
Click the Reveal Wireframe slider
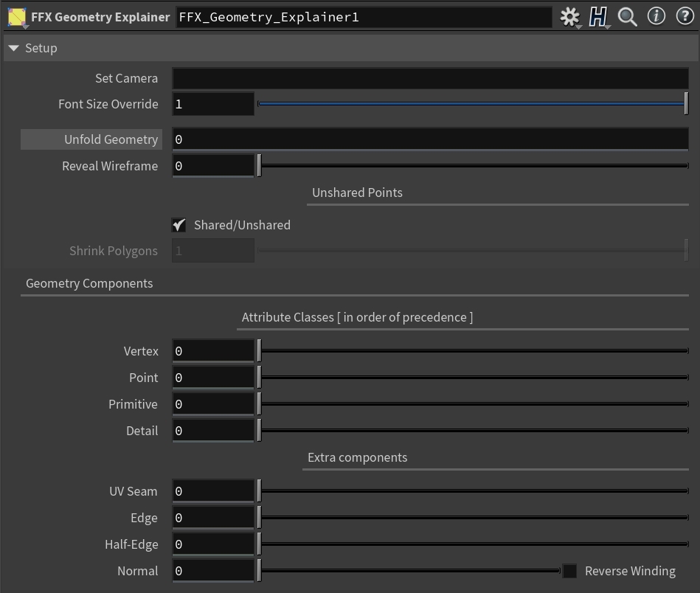point(473,166)
